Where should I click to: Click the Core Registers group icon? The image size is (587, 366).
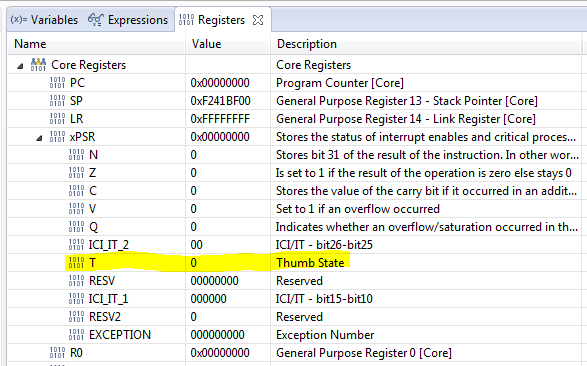pos(38,64)
